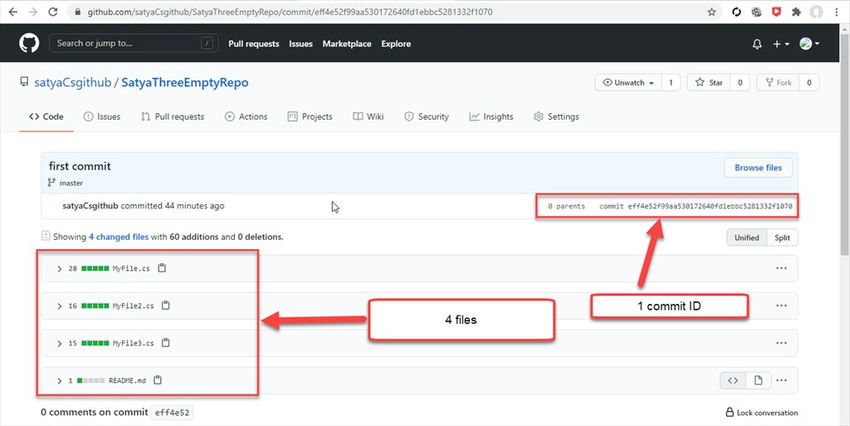The width and height of the screenshot is (850, 426).
Task: Select the Unified diff view
Action: coord(746,237)
